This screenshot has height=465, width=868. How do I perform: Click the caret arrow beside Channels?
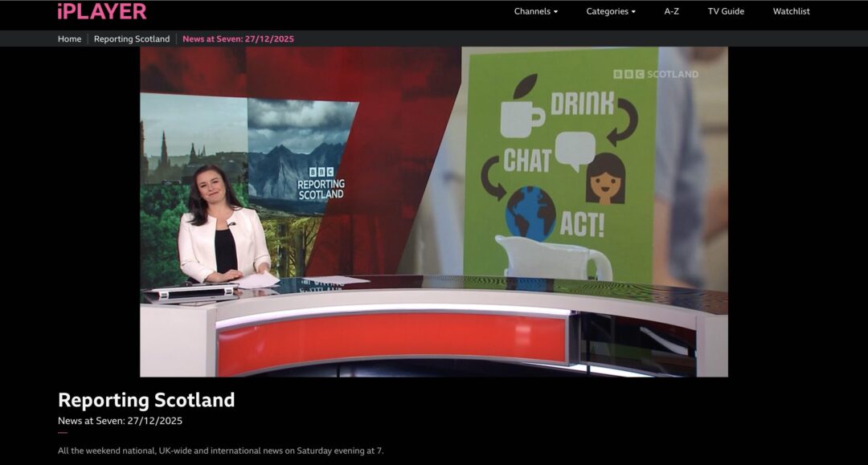[x=555, y=12]
